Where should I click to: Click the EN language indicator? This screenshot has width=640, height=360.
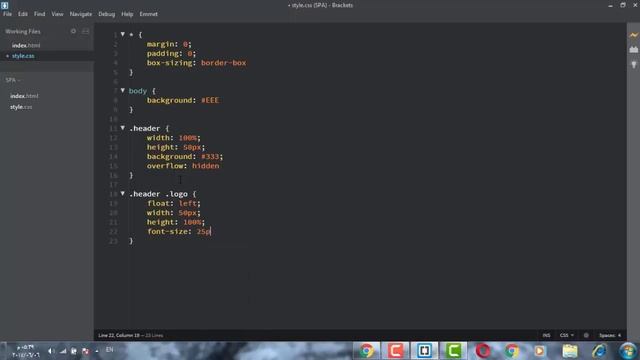[x=109, y=350]
